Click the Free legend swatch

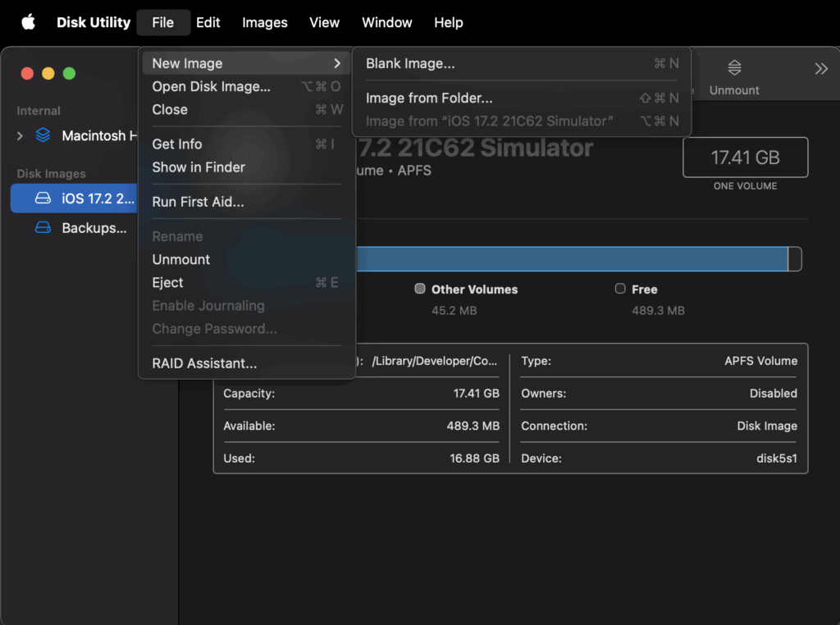tap(620, 289)
